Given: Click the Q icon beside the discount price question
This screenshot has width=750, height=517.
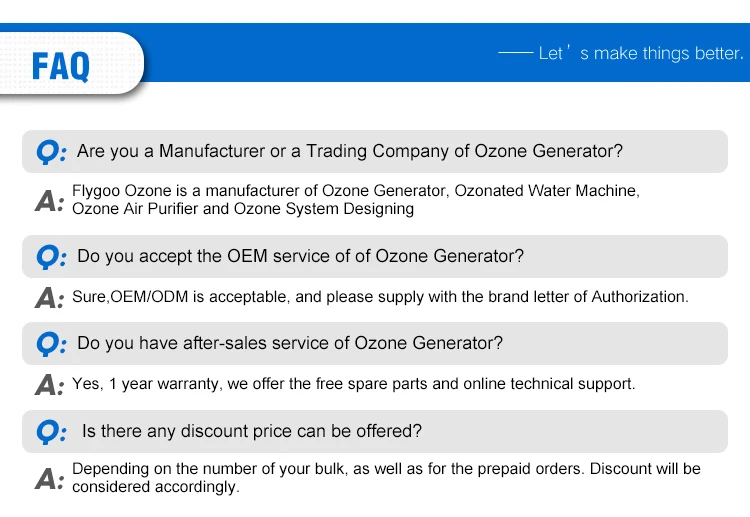Looking at the screenshot, I should 50,432.
